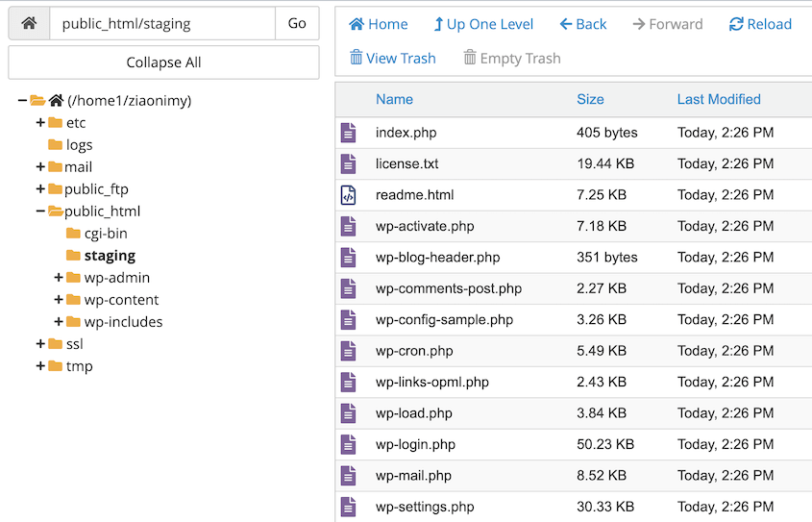Sort by Last Modified column
812x522 pixels.
tap(719, 99)
